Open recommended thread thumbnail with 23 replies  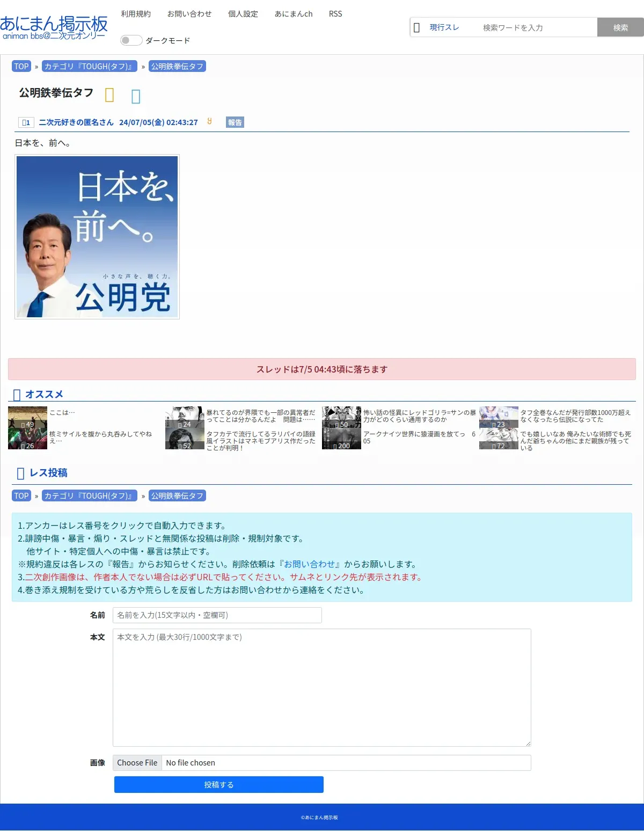coord(499,417)
